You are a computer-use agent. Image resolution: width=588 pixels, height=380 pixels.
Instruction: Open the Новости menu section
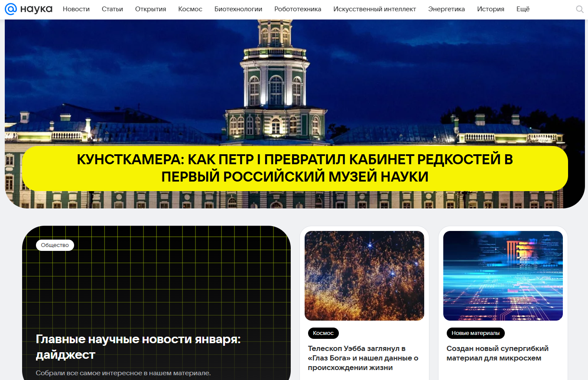pyautogui.click(x=76, y=9)
